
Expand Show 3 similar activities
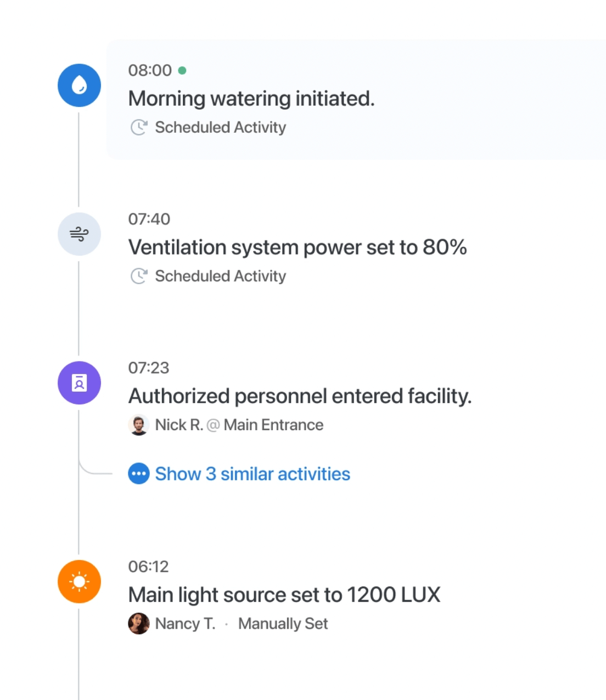[x=252, y=474]
